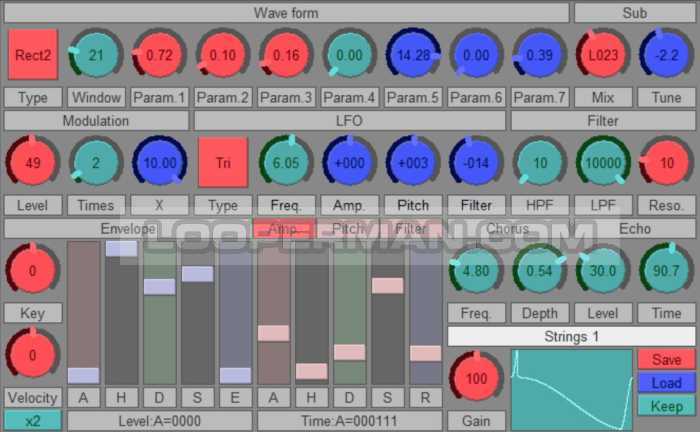Click the Sub Tune knob showing -2.2
The width and height of the screenshot is (700, 432).
point(666,55)
